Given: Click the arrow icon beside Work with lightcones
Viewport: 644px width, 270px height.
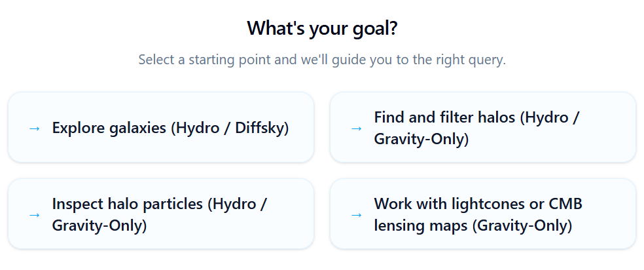Looking at the screenshot, I should [357, 215].
